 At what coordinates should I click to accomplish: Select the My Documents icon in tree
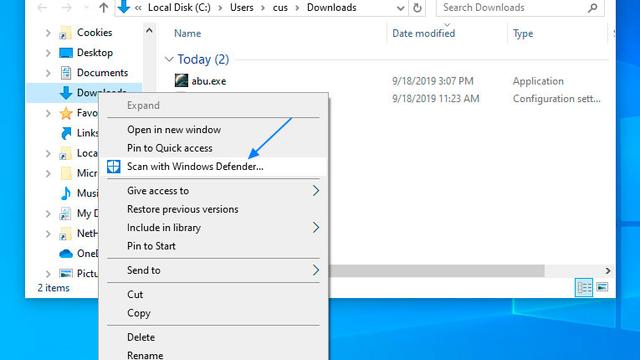pos(65,213)
